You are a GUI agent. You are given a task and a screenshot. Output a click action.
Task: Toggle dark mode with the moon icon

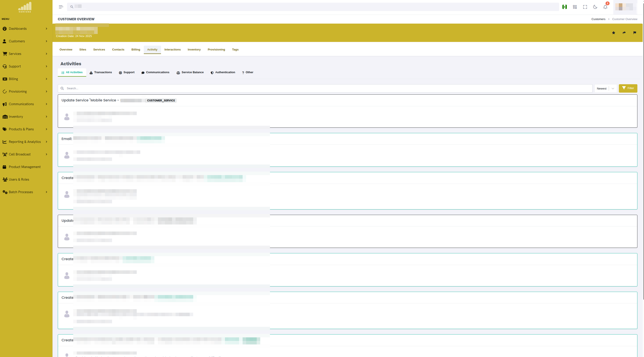595,7
